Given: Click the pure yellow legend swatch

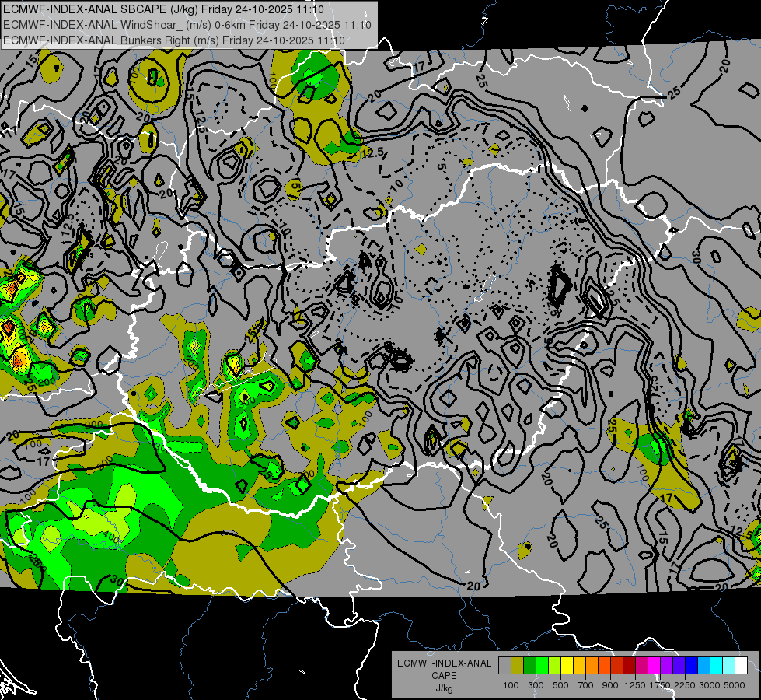Looking at the screenshot, I should click(567, 666).
